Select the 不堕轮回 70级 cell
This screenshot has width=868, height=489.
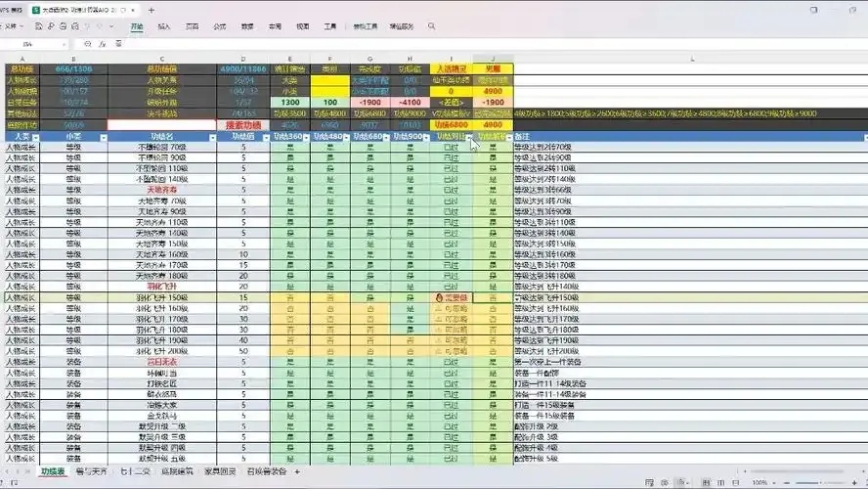tap(162, 148)
